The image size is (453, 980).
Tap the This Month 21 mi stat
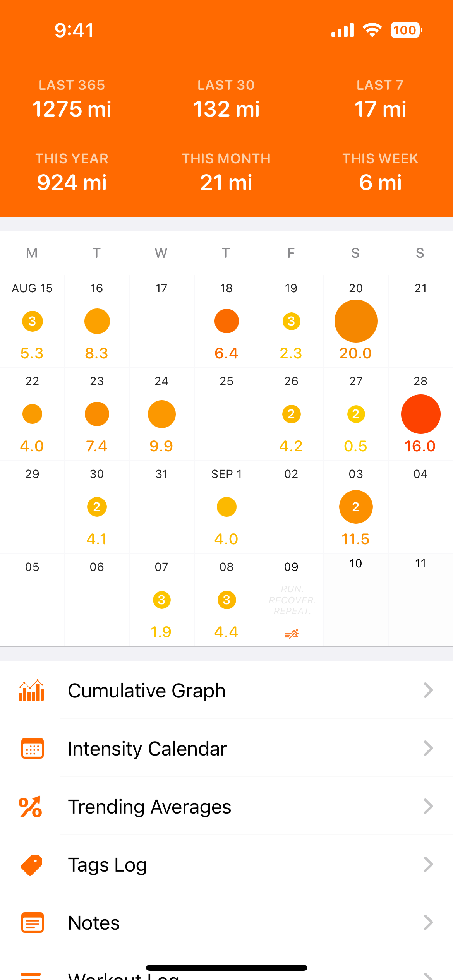tap(226, 173)
